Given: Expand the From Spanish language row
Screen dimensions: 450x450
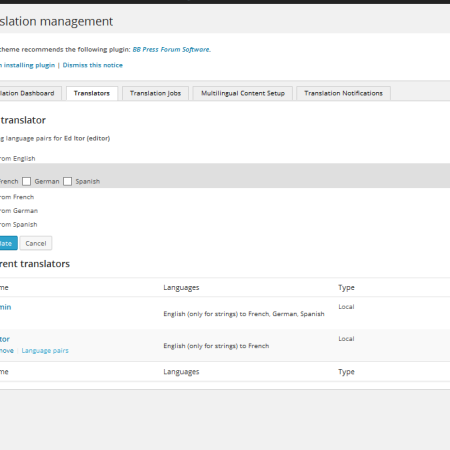Looking at the screenshot, I should click(18, 224).
